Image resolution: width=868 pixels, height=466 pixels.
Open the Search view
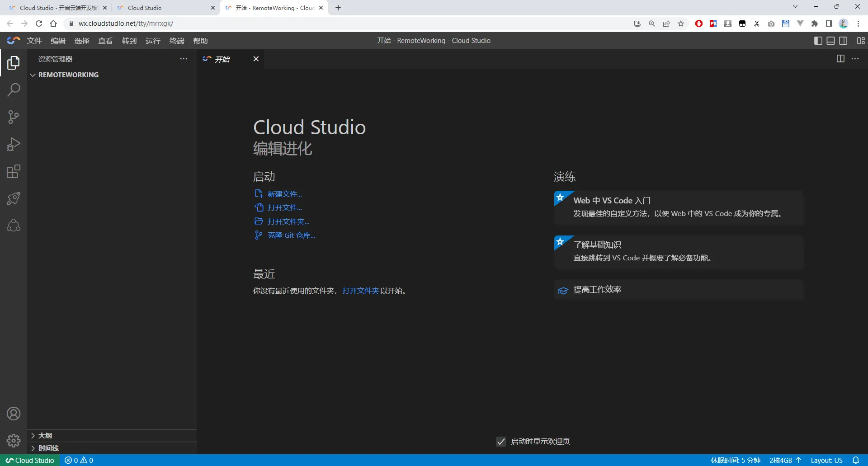point(14,90)
